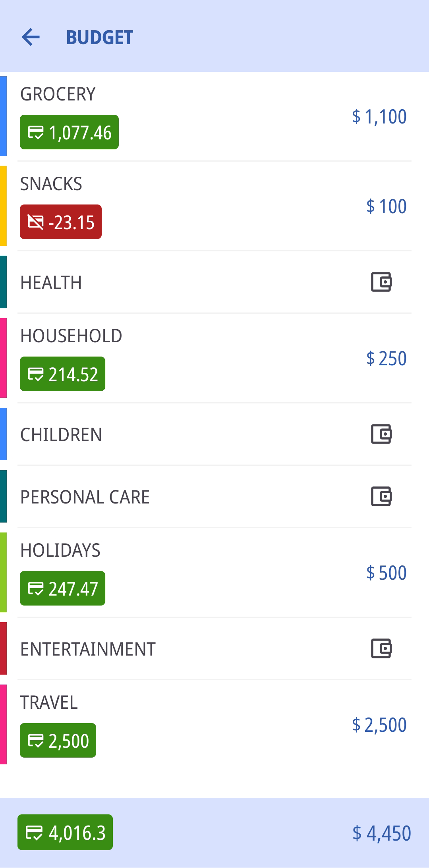The height and width of the screenshot is (868, 429).
Task: Select the Travel $ 2,500 budget amount
Action: [x=379, y=725]
